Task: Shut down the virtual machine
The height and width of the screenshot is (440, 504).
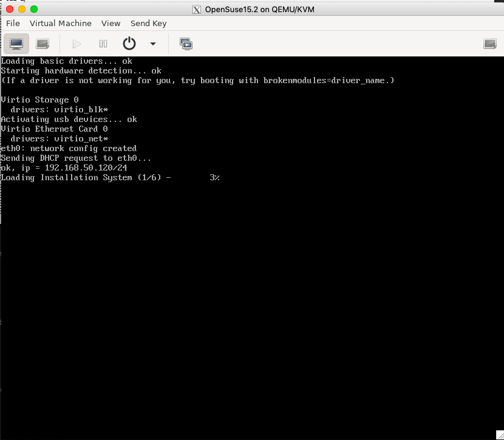Action: tap(129, 43)
